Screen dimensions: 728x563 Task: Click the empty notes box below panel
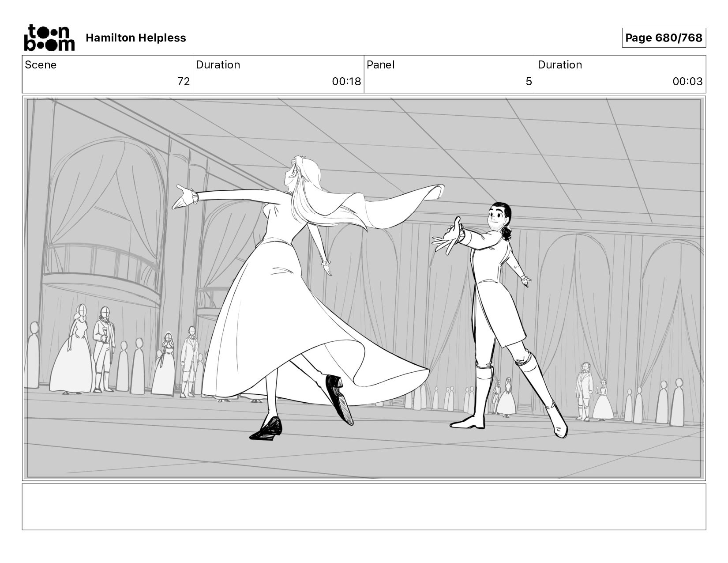364,507
